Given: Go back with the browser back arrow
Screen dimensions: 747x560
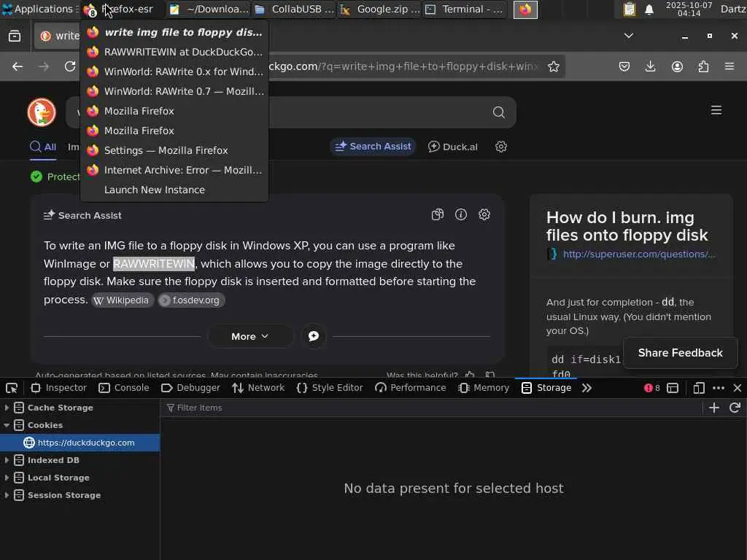Looking at the screenshot, I should point(18,66).
